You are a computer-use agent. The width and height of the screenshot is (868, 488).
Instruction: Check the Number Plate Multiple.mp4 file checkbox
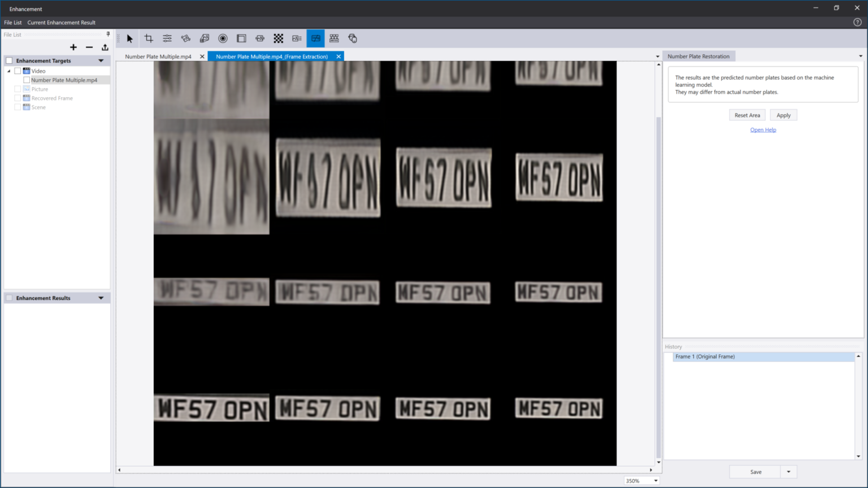[x=27, y=80]
